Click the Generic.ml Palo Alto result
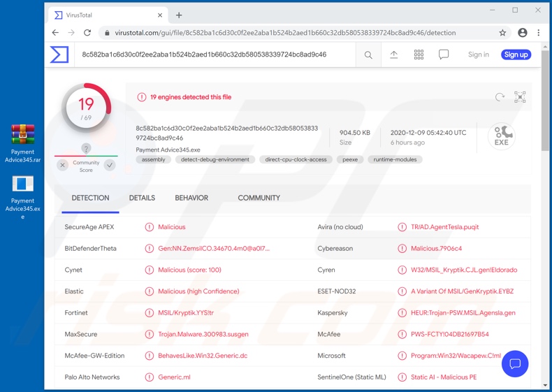 pyautogui.click(x=174, y=377)
